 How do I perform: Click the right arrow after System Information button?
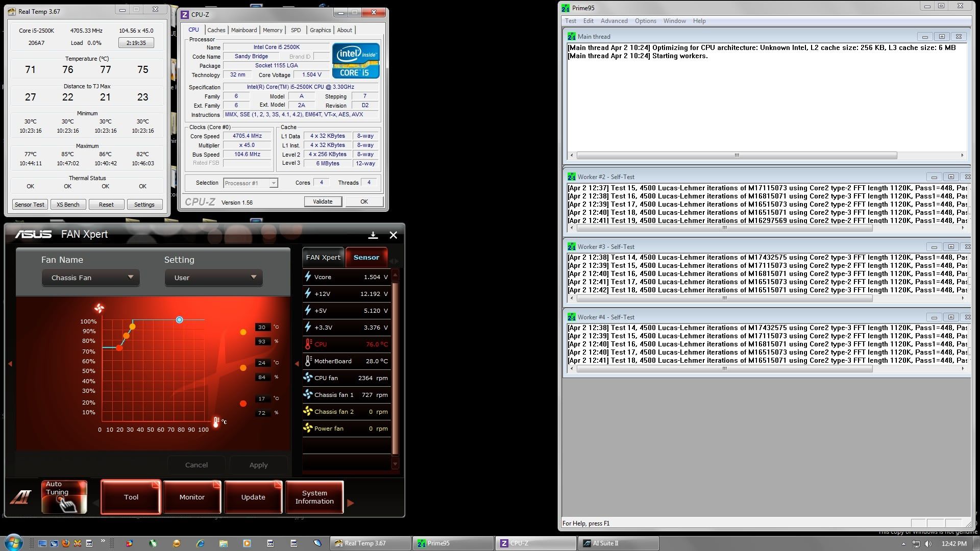pos(350,503)
